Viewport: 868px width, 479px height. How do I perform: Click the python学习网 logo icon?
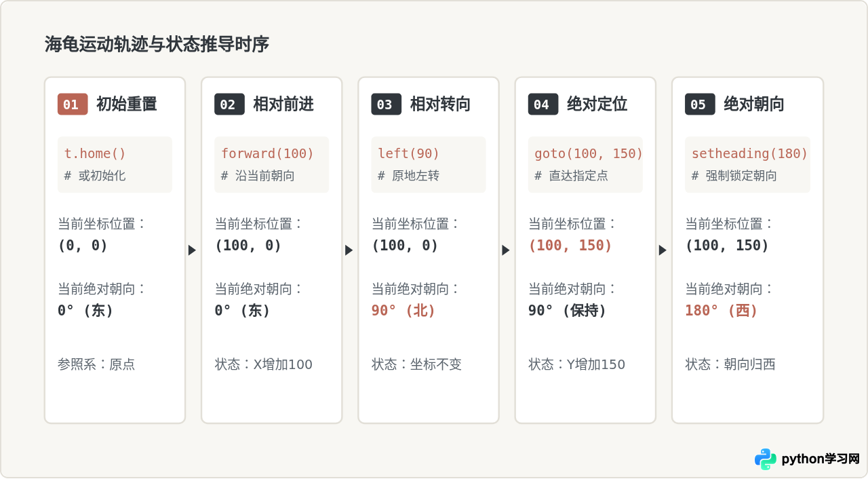766,459
